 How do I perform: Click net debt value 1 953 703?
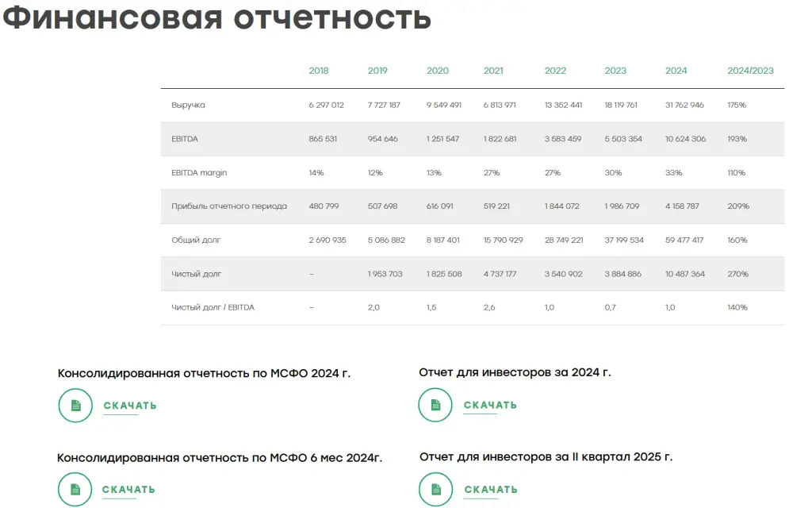[x=385, y=274]
